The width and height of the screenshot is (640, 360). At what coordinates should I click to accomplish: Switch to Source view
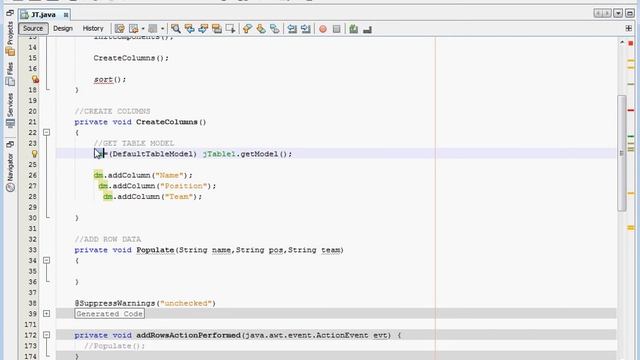33,28
